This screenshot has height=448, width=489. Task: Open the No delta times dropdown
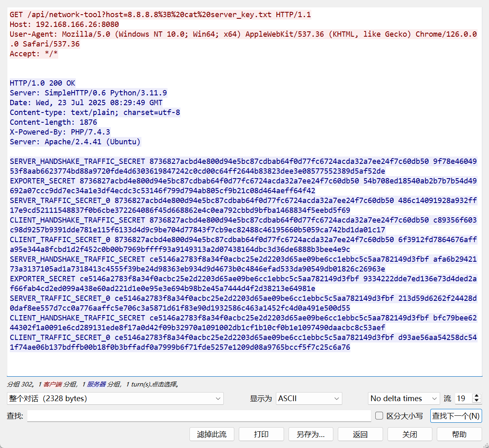pyautogui.click(x=403, y=398)
